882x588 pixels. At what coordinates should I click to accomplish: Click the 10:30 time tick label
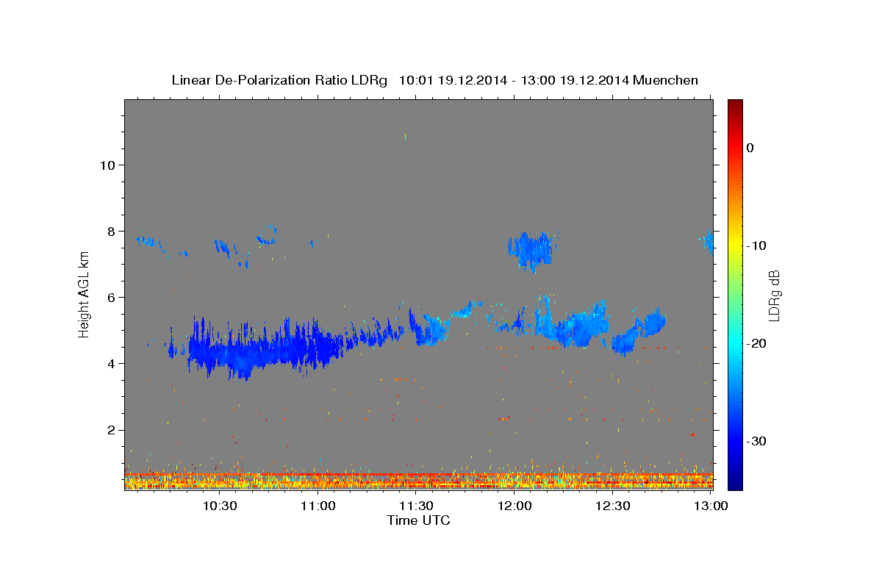tap(219, 506)
